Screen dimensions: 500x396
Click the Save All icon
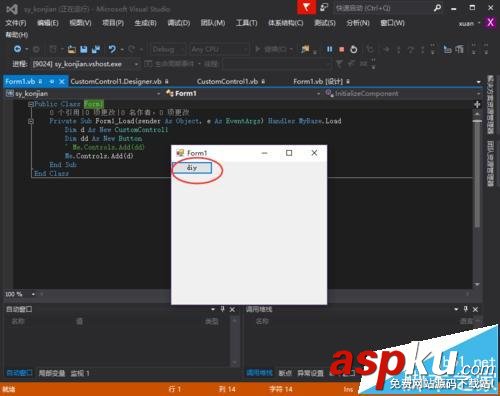click(96, 50)
